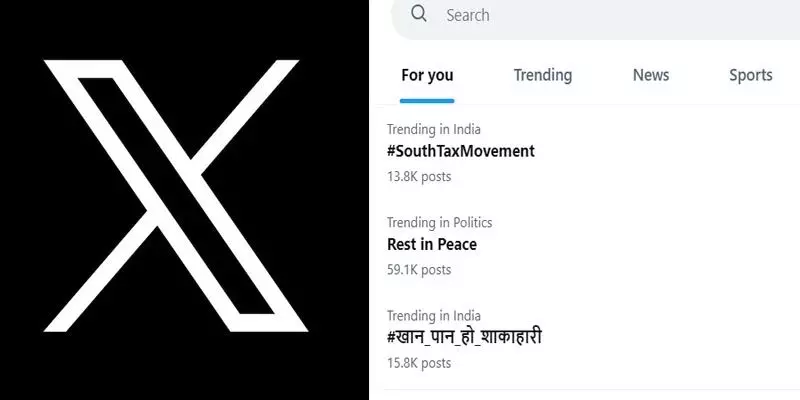Click the blue underline beneath For you

(x=427, y=100)
